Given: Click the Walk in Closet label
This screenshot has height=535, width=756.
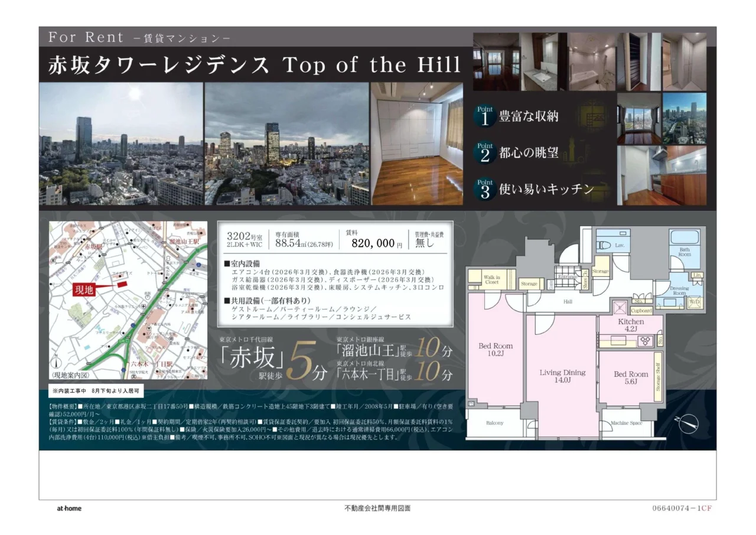Looking at the screenshot, I should pos(491,279).
